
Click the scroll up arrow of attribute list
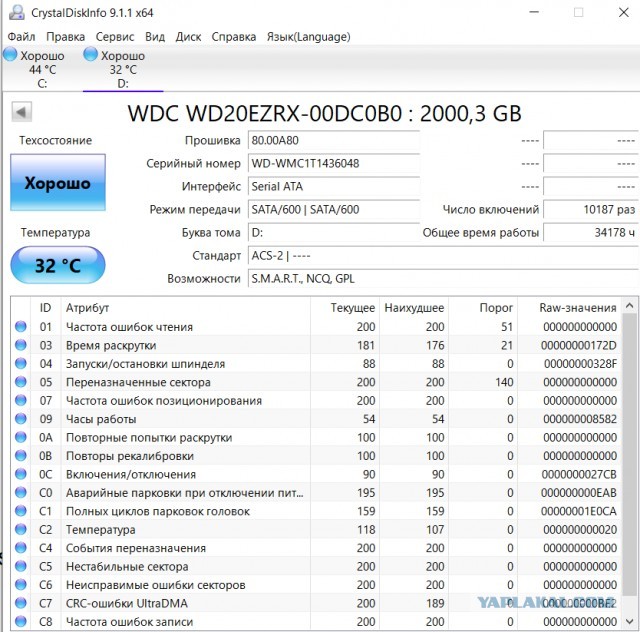point(629,306)
